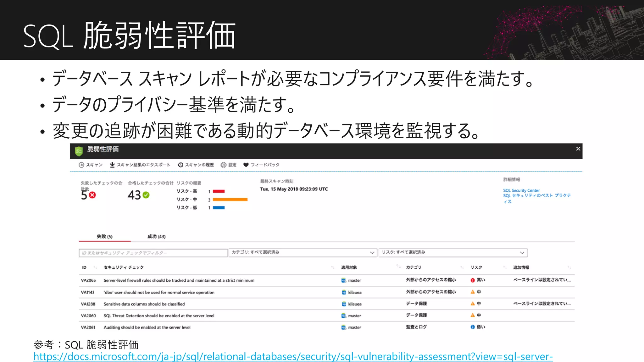Click the blue low-risk info icon for VA2061
The image size is (644, 362).
pyautogui.click(x=473, y=327)
